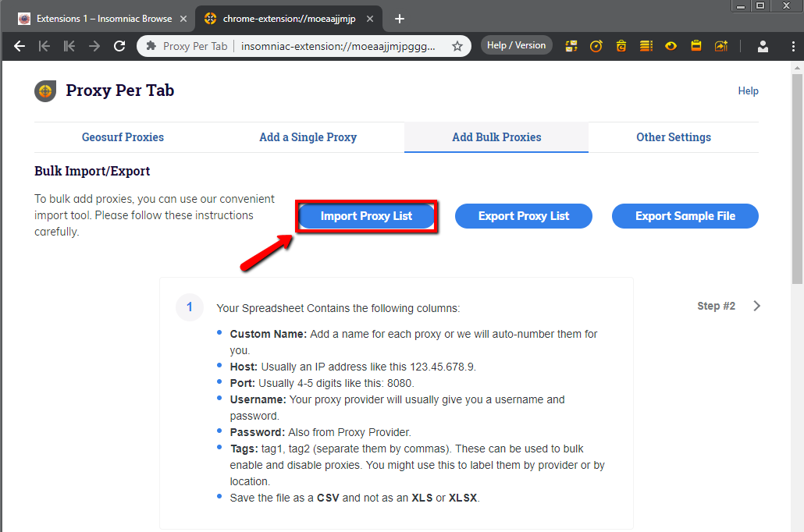The image size is (804, 532).
Task: Click the double-bar skip-back arrow
Action: click(x=69, y=46)
